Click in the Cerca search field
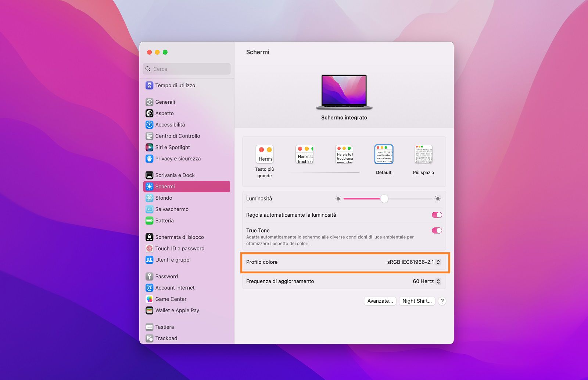This screenshot has height=380, width=588. 187,69
